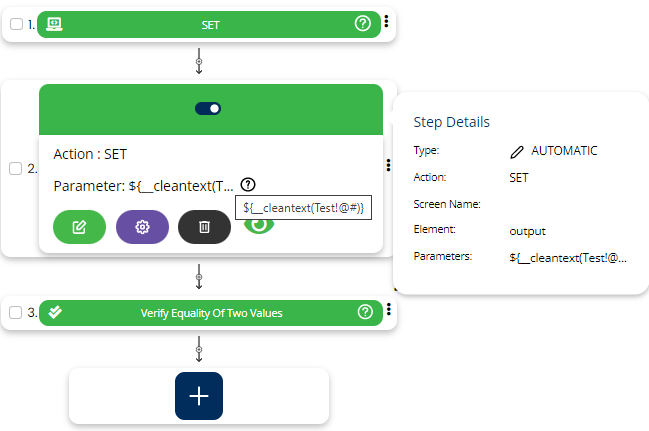Open help for Verify Equality step
Viewport: 649px width, 431px height.
[364, 312]
